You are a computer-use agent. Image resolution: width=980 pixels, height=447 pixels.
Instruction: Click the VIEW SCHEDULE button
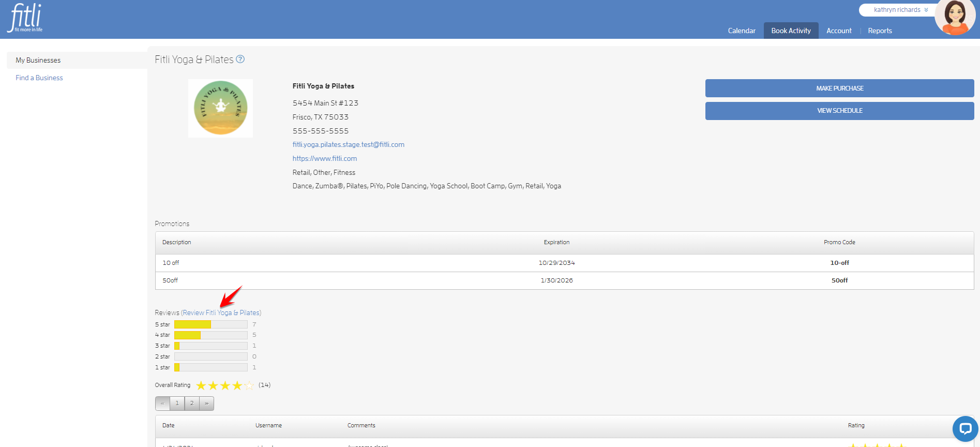(x=839, y=111)
